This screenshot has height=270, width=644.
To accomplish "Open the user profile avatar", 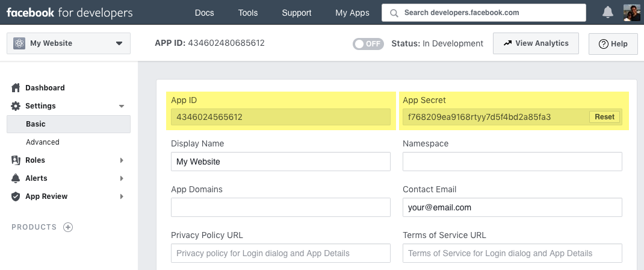I will click(x=632, y=12).
